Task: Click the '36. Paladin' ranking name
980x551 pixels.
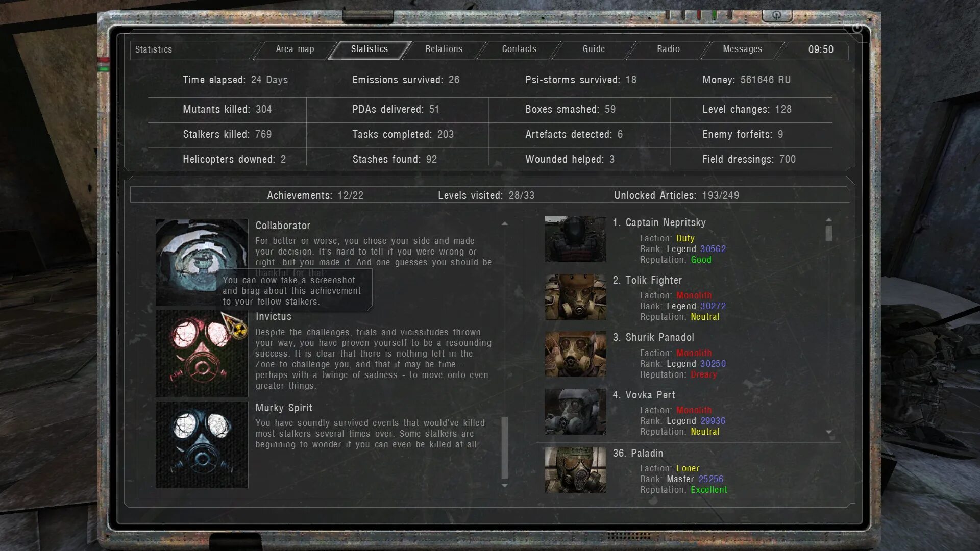Action: click(x=638, y=453)
